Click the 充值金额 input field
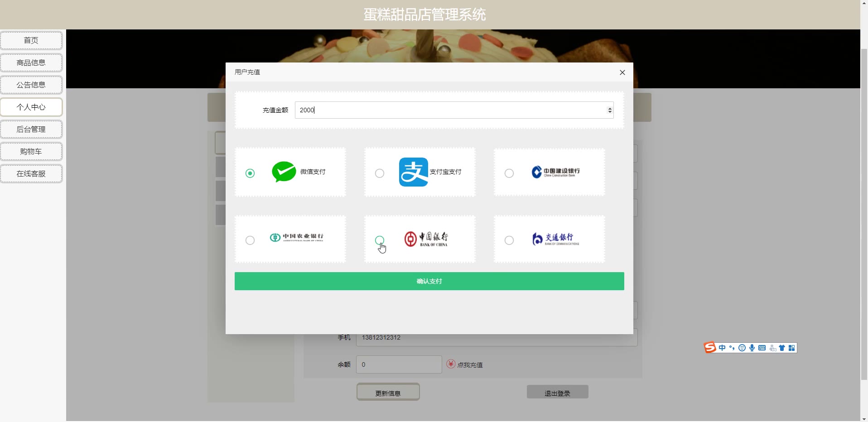Screen dimensions: 868x422 [x=454, y=110]
